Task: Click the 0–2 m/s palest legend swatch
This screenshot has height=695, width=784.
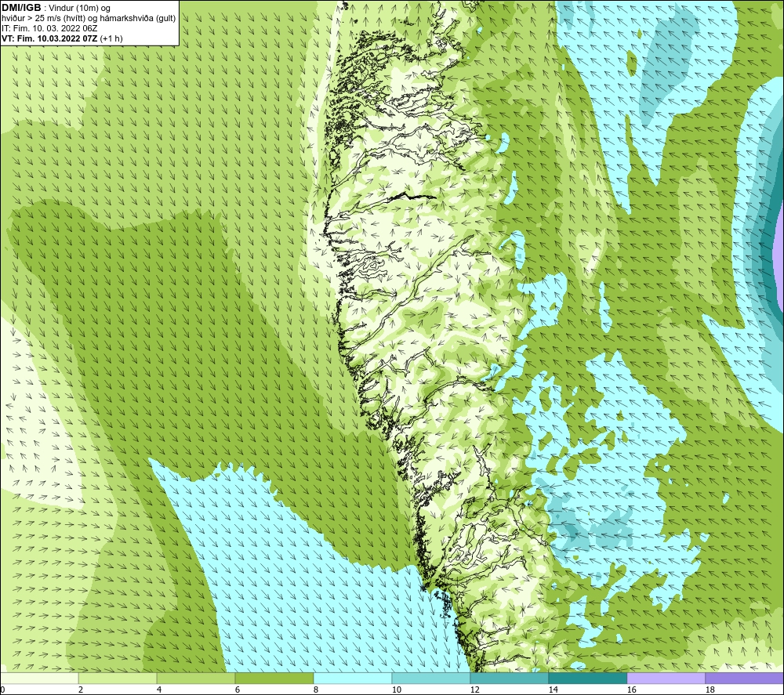Action: [x=39, y=678]
